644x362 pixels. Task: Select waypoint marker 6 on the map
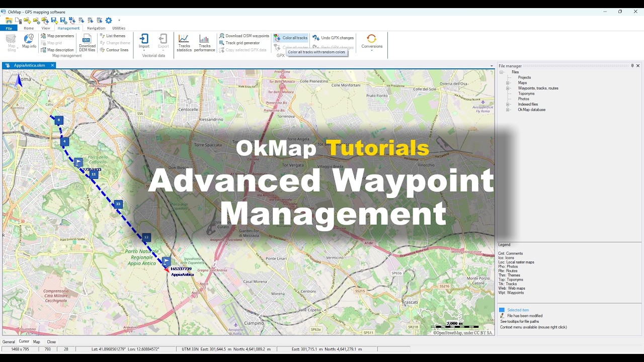click(59, 120)
